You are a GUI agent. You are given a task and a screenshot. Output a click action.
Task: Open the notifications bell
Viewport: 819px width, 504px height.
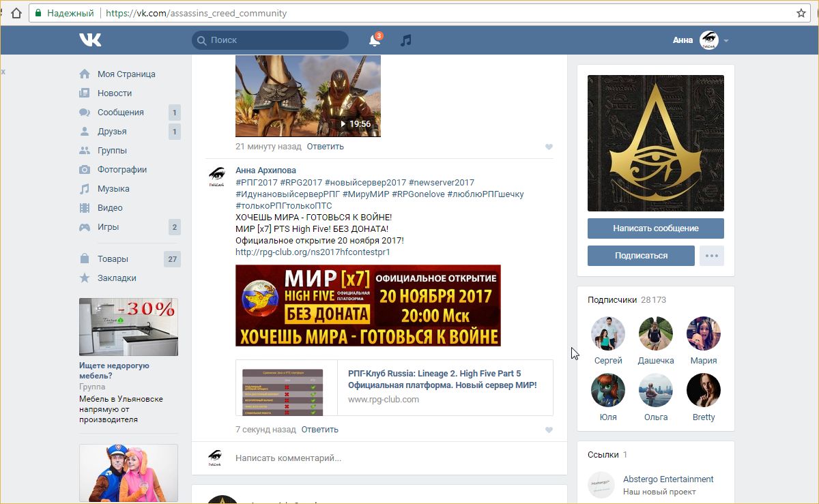click(375, 40)
